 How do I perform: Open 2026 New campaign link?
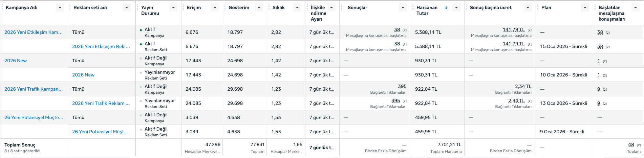point(16,61)
